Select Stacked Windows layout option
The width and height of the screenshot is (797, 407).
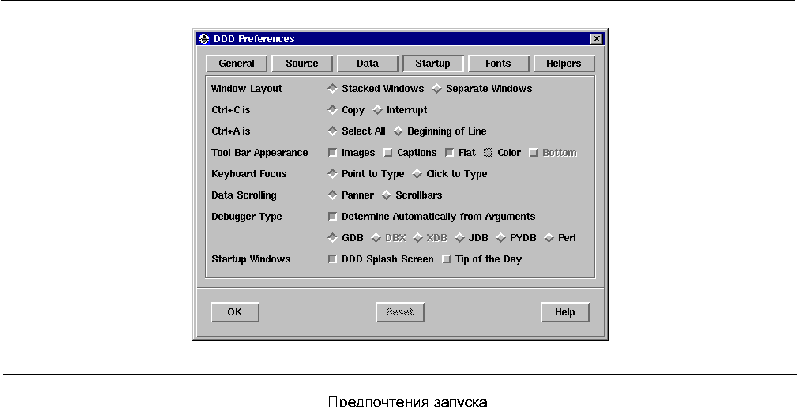tap(333, 88)
